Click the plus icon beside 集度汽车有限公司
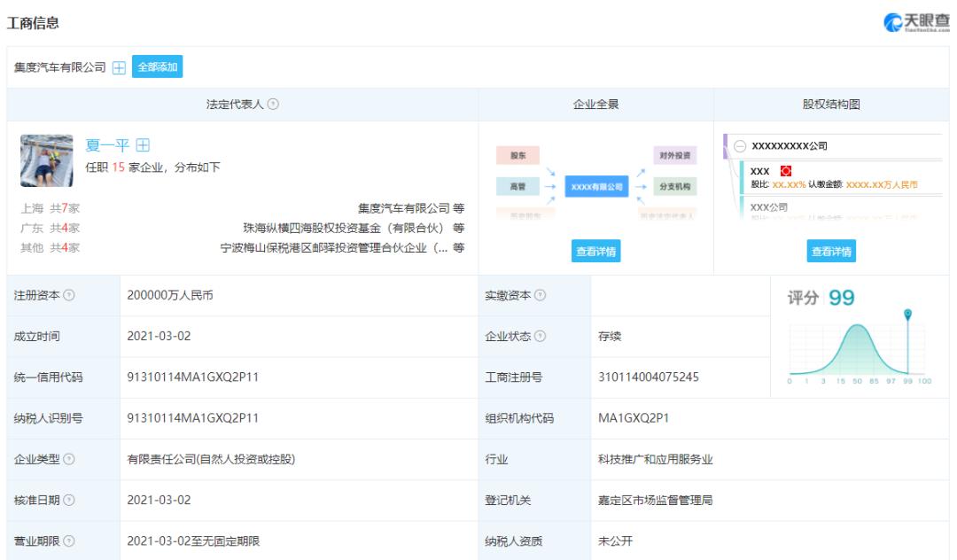This screenshot has width=957, height=560. (119, 67)
